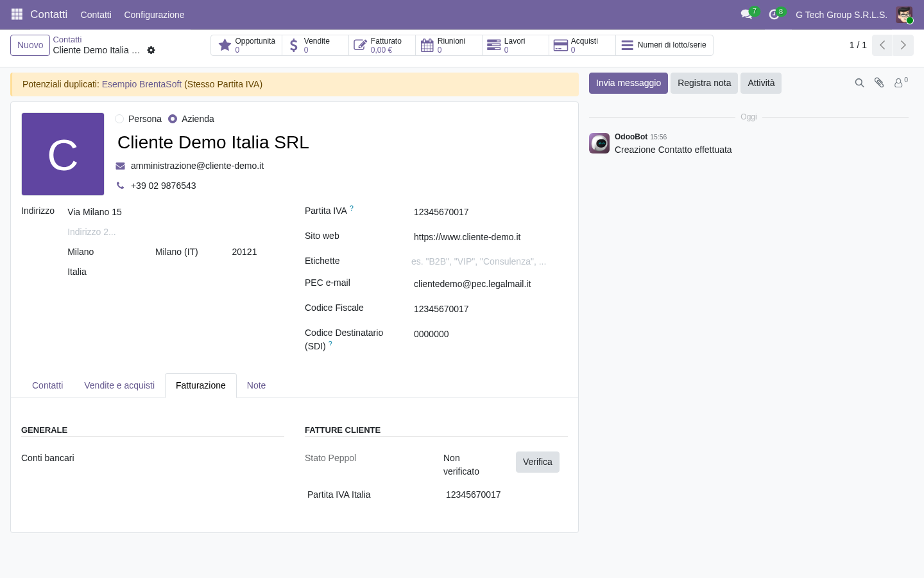
Task: Attach files using the paperclip icon
Action: 879,83
